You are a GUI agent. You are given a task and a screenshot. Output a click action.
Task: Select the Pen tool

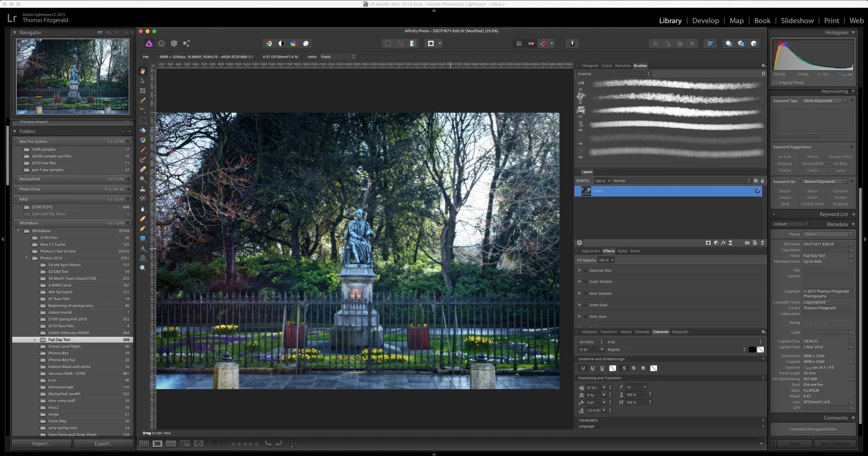[x=143, y=229]
